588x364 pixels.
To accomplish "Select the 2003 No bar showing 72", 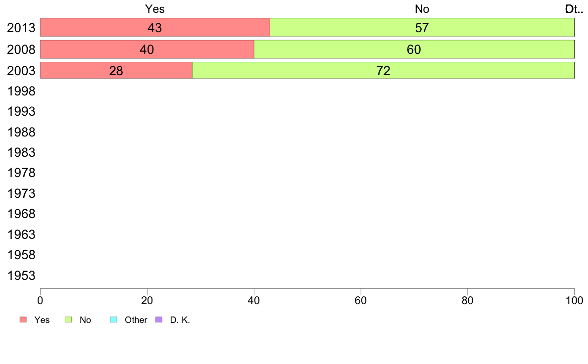I will (383, 70).
